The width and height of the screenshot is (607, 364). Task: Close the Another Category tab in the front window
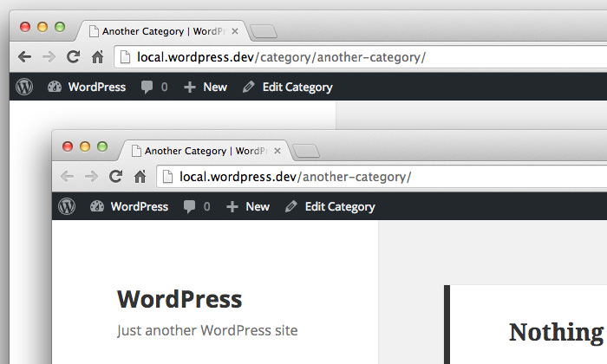(277, 151)
